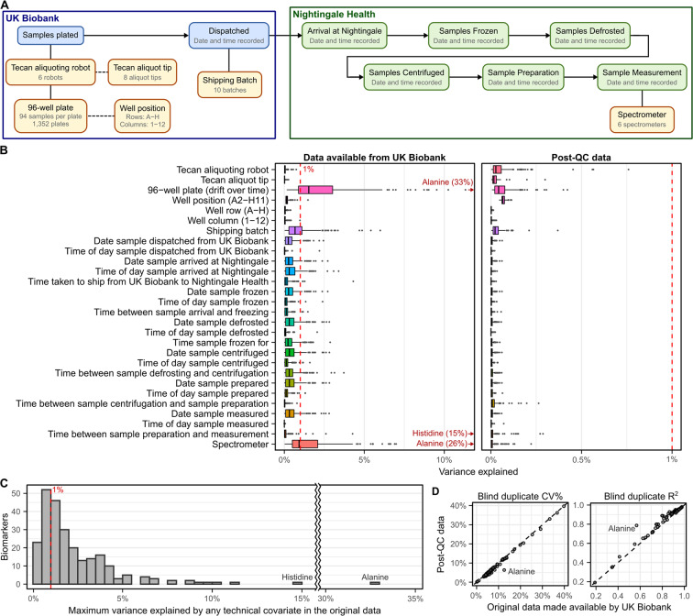This screenshot has width=693, height=616.
Task: Click 'Blind duplicate CV%' plot title
Action: [x=522, y=496]
